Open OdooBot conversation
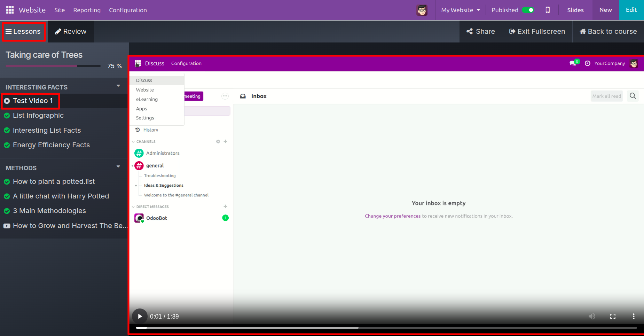This screenshot has height=336, width=644. click(x=157, y=218)
